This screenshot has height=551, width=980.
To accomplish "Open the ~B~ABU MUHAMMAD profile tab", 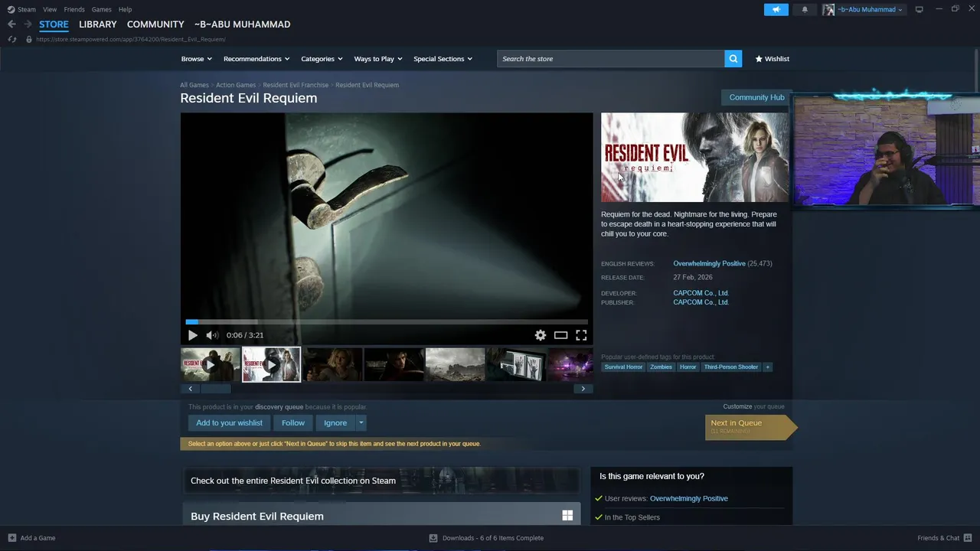I will (x=242, y=24).
